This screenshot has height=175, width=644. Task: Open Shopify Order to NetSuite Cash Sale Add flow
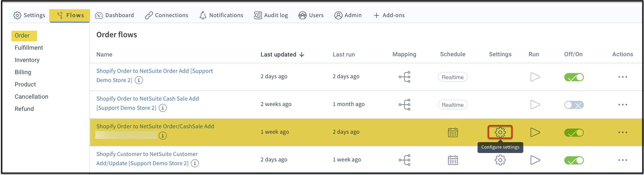(148, 103)
